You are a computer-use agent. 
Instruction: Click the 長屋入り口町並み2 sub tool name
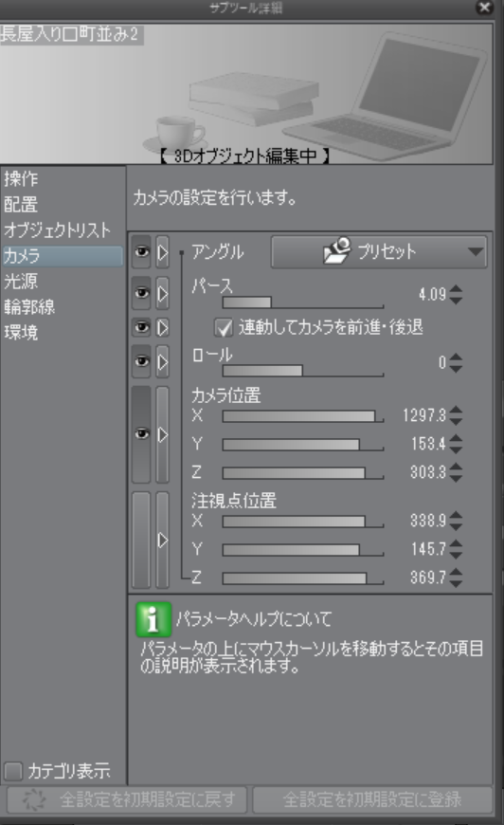click(x=70, y=34)
